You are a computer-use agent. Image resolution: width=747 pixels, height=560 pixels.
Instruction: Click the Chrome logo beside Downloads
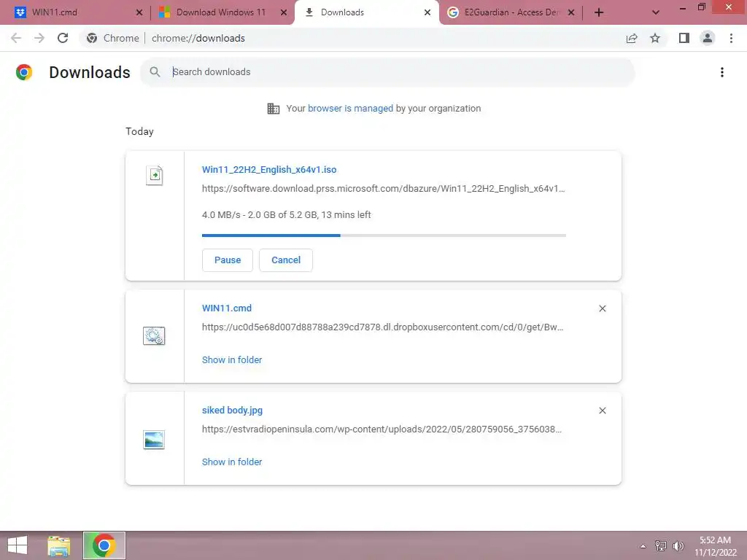(x=24, y=72)
